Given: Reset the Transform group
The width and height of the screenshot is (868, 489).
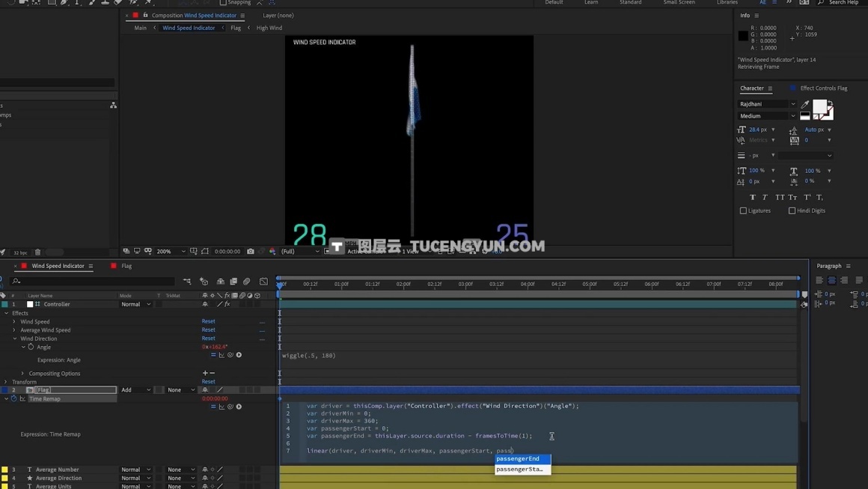Looking at the screenshot, I should (208, 382).
